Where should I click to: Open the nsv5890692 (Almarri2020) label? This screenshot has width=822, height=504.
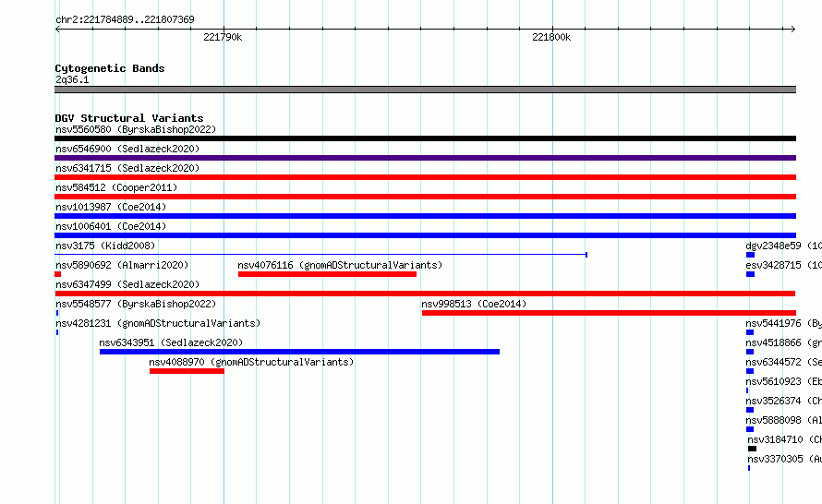pyautogui.click(x=122, y=265)
